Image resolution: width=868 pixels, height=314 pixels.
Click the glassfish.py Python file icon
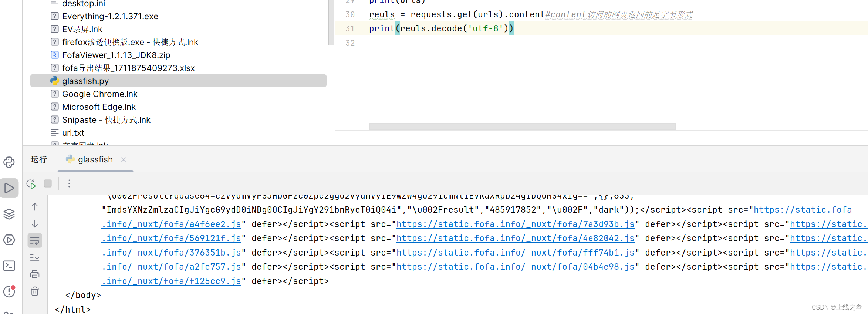(x=55, y=81)
